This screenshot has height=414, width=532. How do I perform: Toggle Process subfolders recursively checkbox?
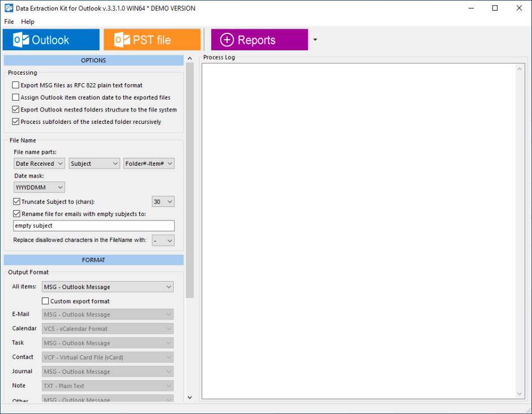click(16, 122)
